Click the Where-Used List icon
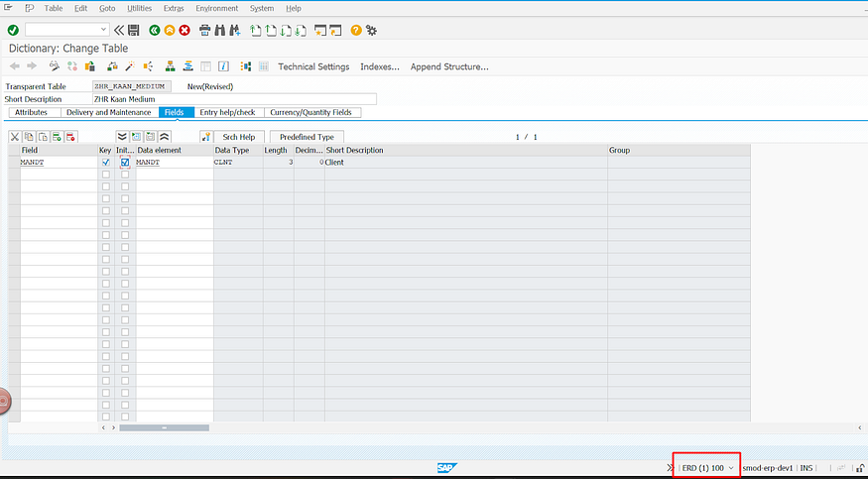The height and width of the screenshot is (479, 868). click(x=148, y=66)
